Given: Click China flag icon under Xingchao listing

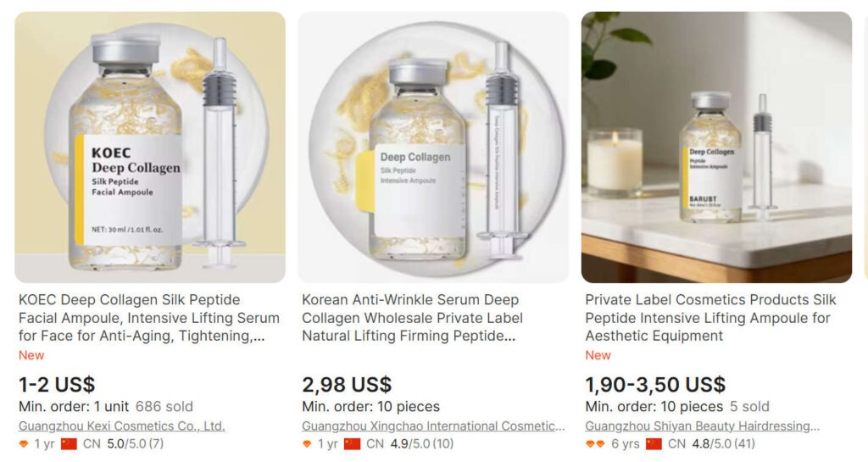Looking at the screenshot, I should [x=352, y=443].
